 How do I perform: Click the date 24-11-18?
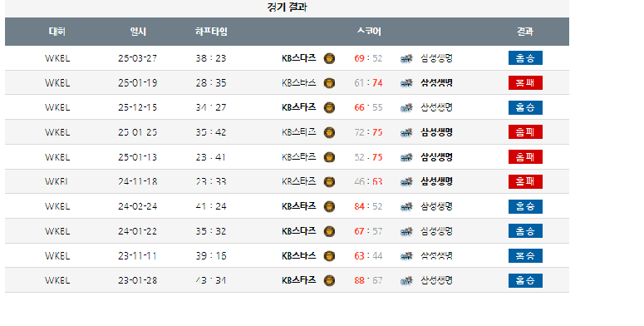[x=138, y=181]
